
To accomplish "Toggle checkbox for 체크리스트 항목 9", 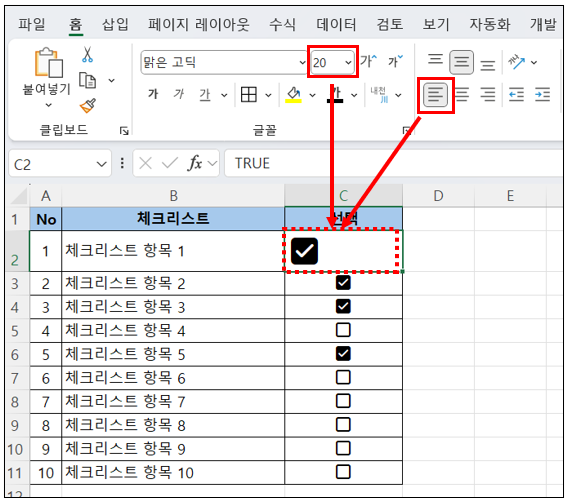I will 343,448.
